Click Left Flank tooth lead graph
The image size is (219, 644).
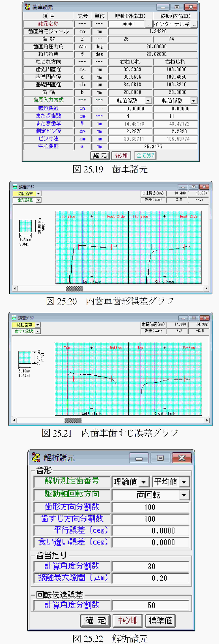click(92, 379)
